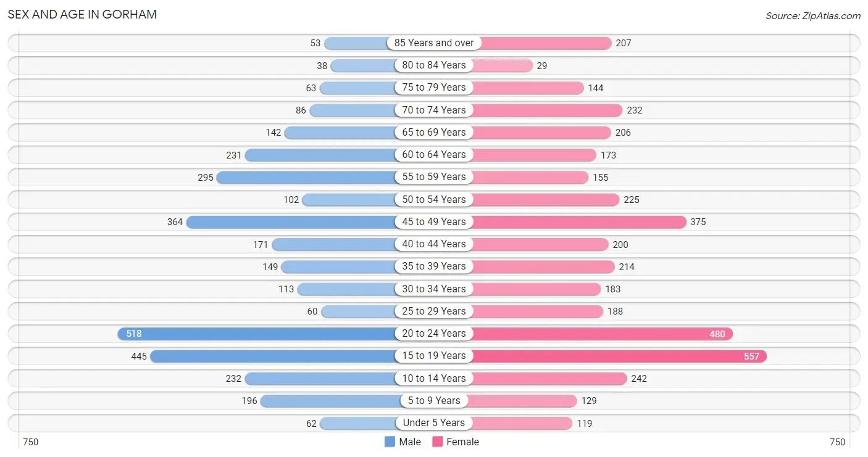Click the 55 to 59 Years label

[x=434, y=177]
